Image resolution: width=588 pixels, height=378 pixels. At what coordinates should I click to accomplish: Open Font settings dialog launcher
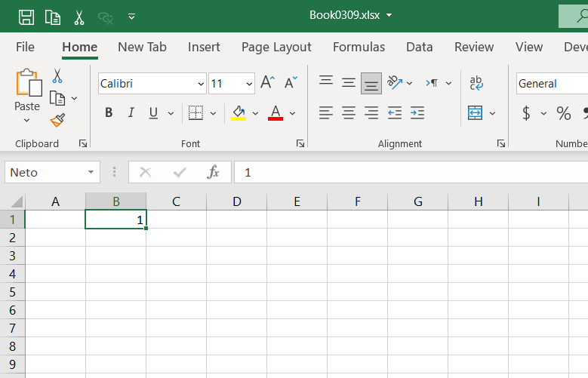pyautogui.click(x=300, y=143)
